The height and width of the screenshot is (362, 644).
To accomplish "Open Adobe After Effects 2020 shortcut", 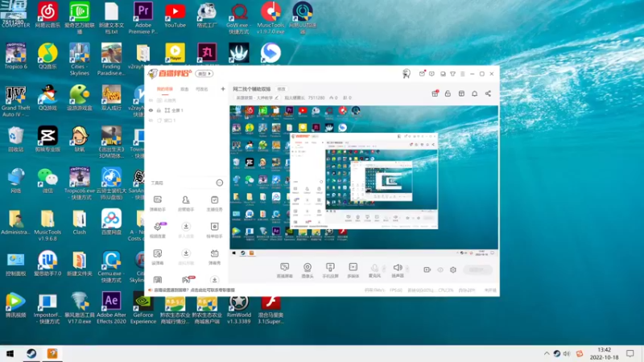I will click(111, 308).
